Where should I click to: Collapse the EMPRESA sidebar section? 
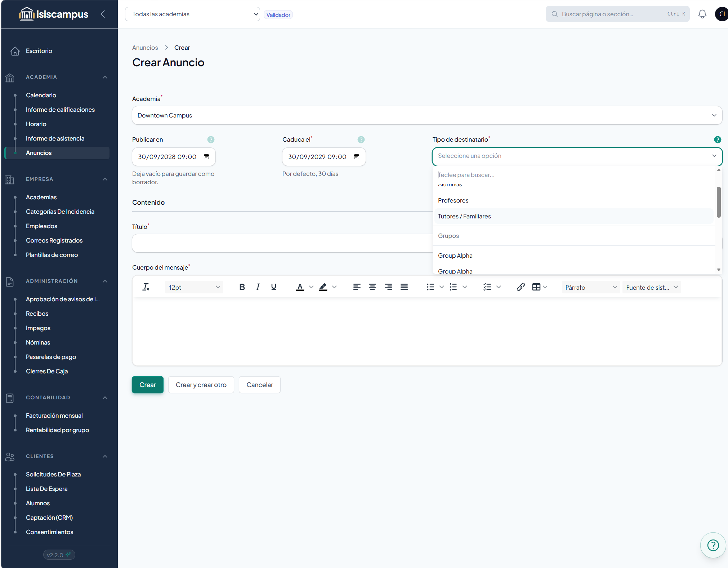(x=105, y=179)
